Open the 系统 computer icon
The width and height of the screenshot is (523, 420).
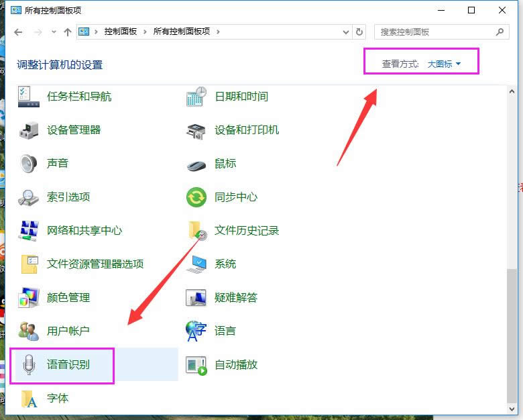(x=196, y=264)
